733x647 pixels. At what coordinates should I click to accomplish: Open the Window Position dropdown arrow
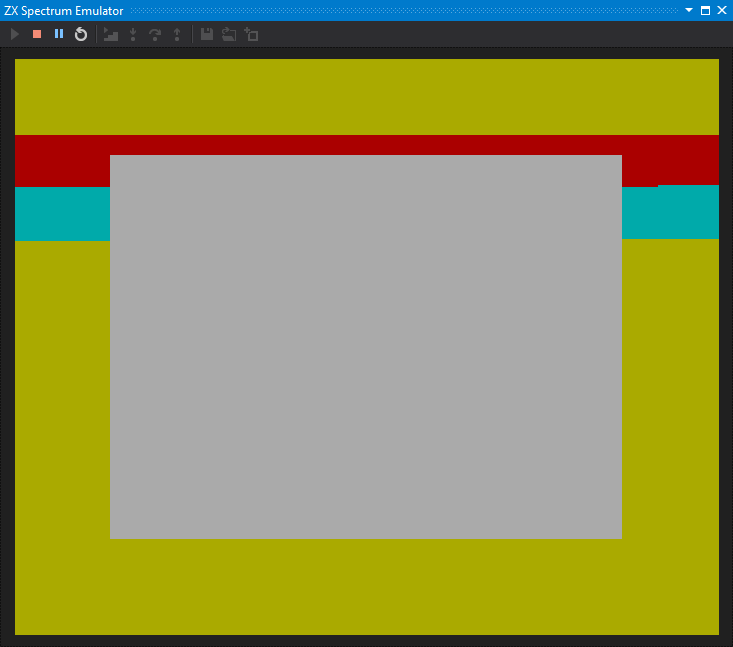point(689,10)
